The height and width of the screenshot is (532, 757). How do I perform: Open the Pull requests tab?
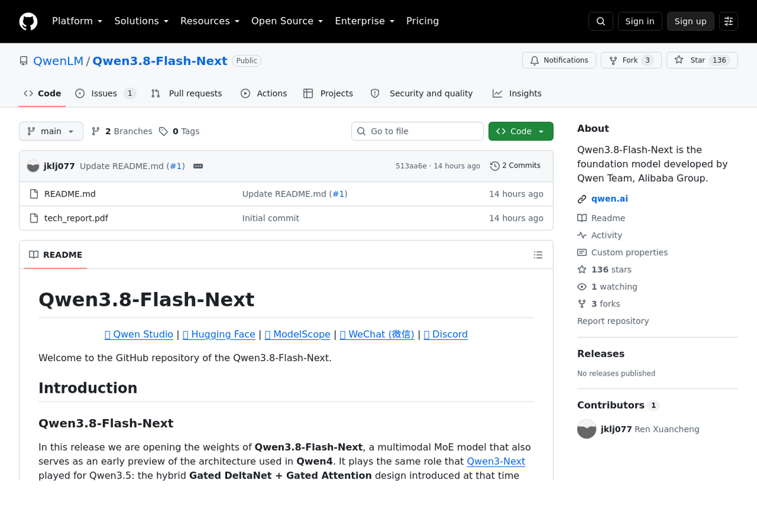pos(187,93)
